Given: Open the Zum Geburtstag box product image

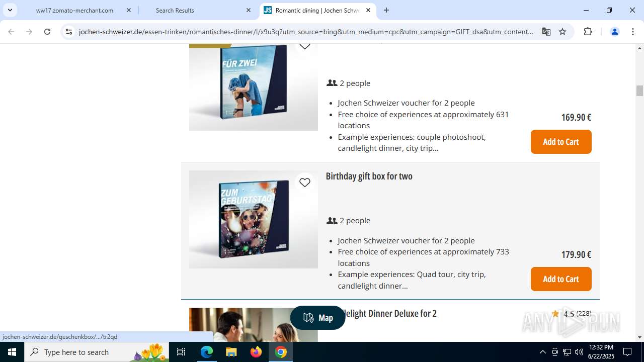Looking at the screenshot, I should coord(254,219).
